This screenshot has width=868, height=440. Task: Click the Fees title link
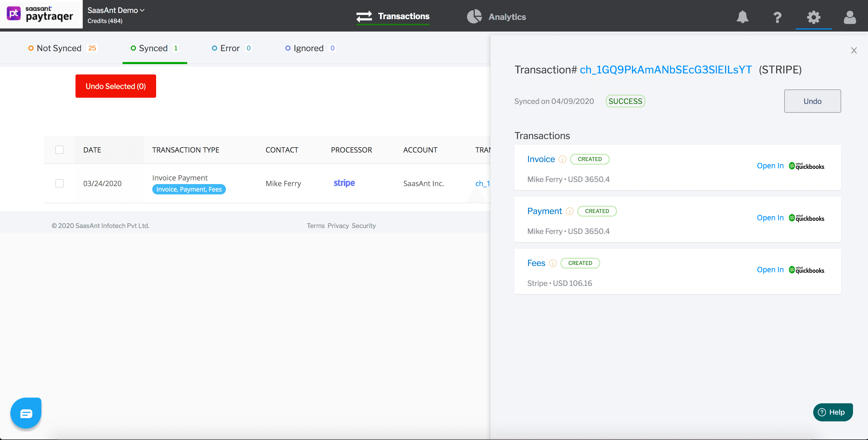point(536,263)
